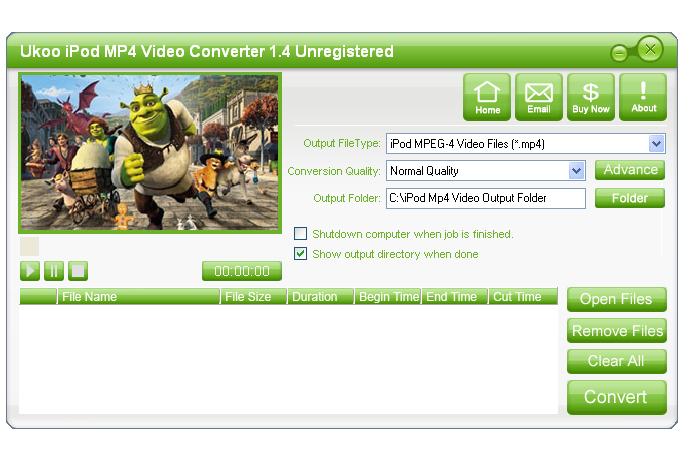
Task: Stop the video preview playback
Action: pyautogui.click(x=78, y=271)
